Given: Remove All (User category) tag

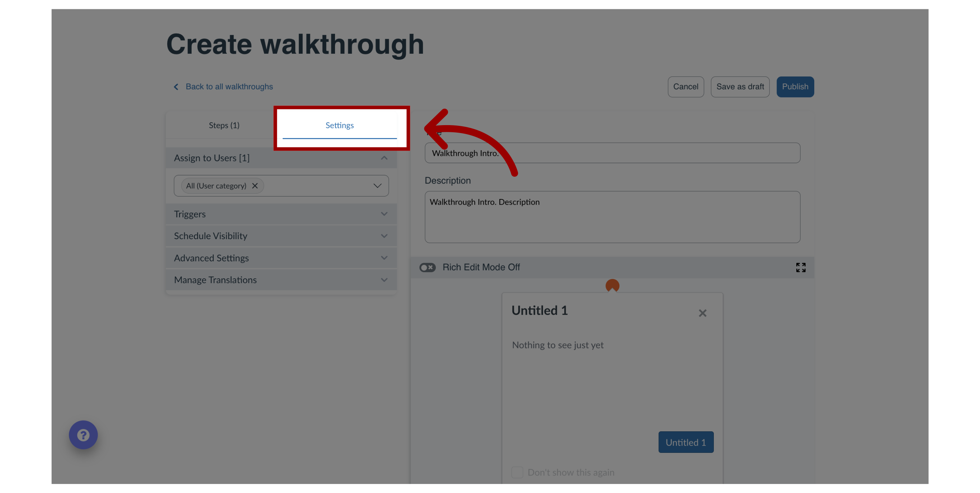Looking at the screenshot, I should click(x=255, y=185).
